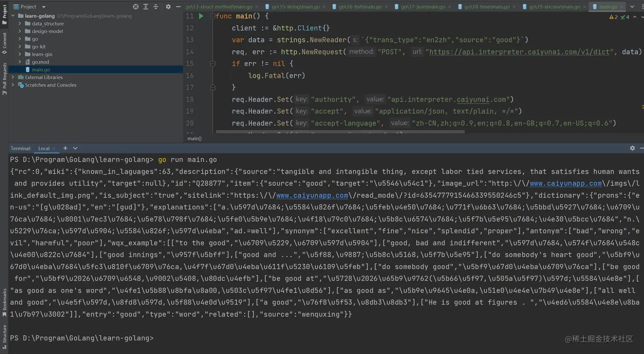Screen dimensions: 644x354
Task: Switch to go\13-struct-method\main.go tab
Action: click(x=219, y=7)
